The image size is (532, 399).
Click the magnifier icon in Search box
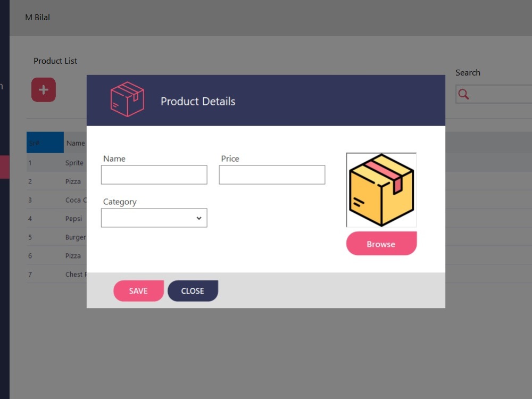tap(463, 94)
